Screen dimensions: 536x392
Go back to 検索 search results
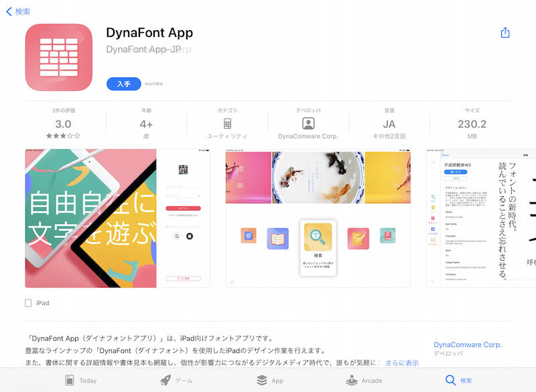tap(18, 11)
